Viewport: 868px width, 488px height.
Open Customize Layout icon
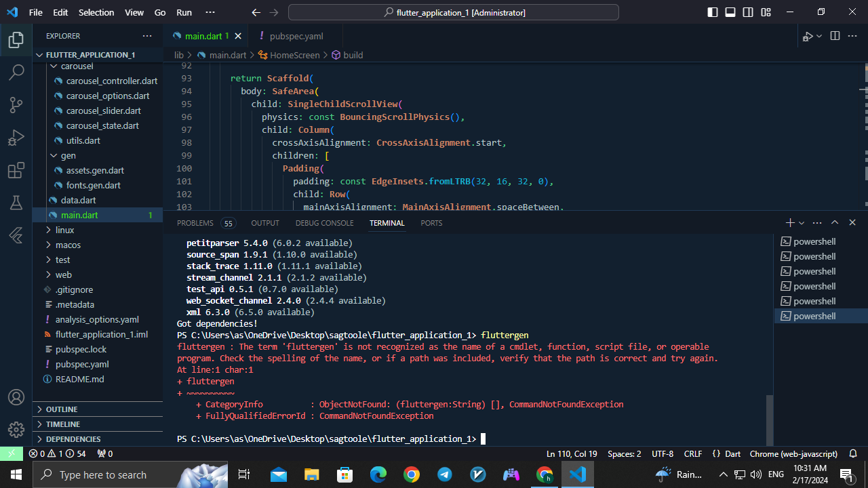(x=766, y=12)
